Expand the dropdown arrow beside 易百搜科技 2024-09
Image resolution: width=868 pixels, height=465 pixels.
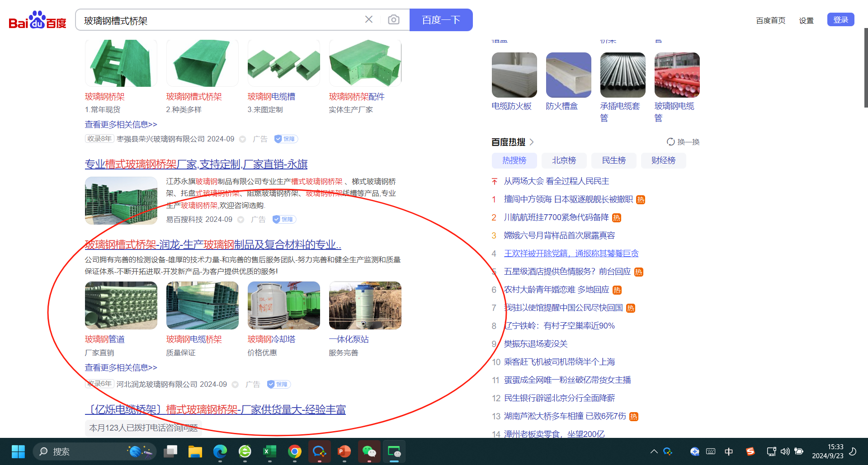[241, 220]
